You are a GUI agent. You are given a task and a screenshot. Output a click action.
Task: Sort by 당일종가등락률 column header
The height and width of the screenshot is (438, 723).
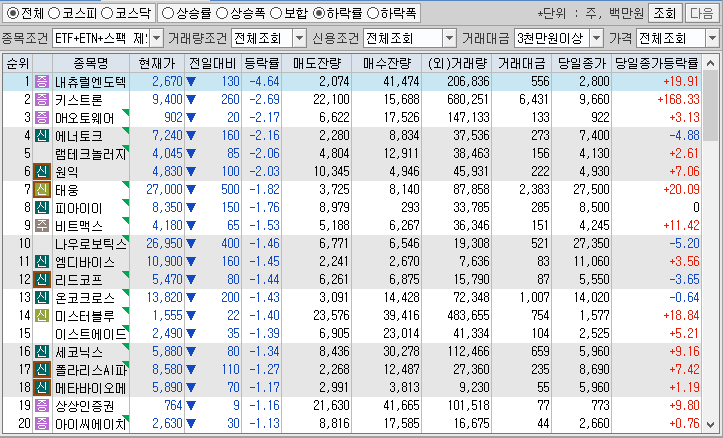[x=657, y=64]
